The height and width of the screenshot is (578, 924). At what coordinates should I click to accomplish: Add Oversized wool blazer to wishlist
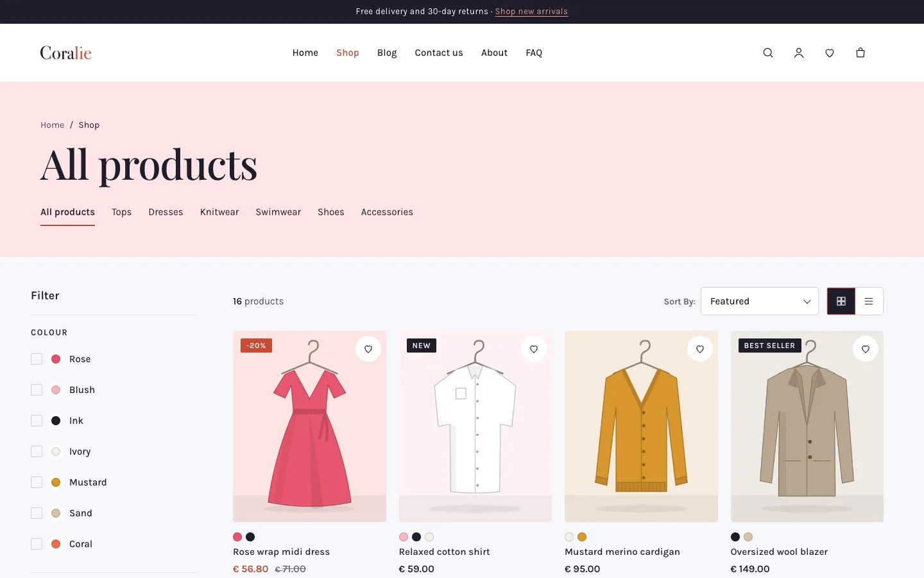866,349
